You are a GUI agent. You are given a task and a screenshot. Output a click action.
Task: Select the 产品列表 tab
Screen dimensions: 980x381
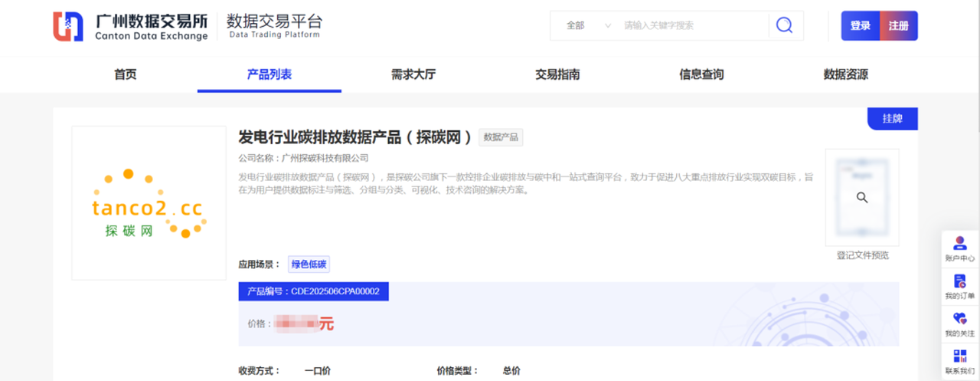click(x=269, y=74)
